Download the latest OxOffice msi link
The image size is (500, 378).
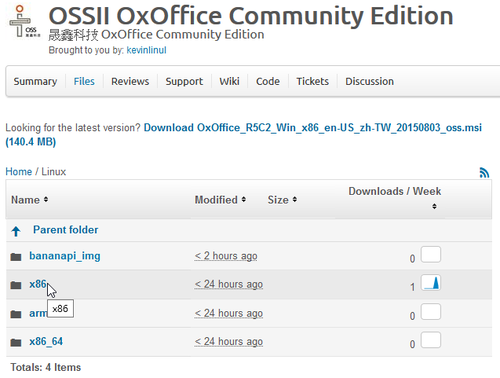tap(244, 135)
